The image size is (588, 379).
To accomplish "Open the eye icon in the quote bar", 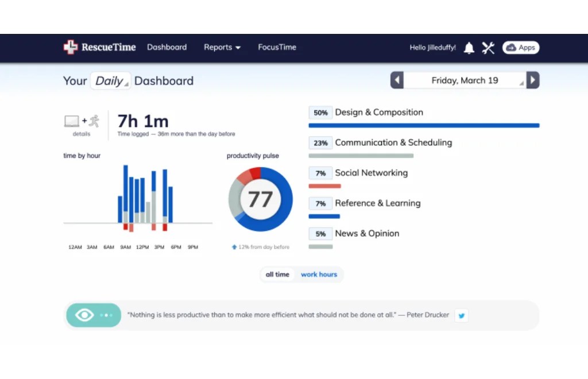I will pos(84,315).
